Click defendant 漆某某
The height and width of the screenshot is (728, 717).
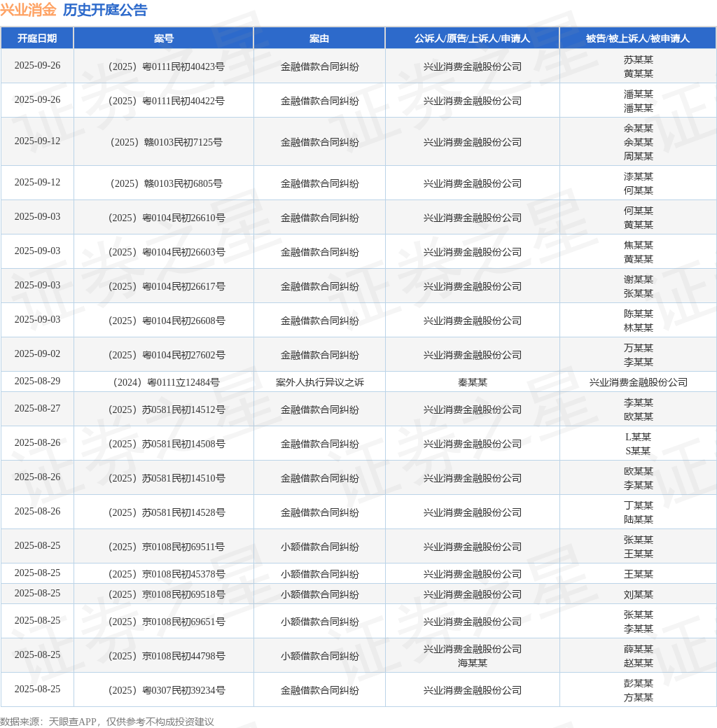click(x=638, y=176)
